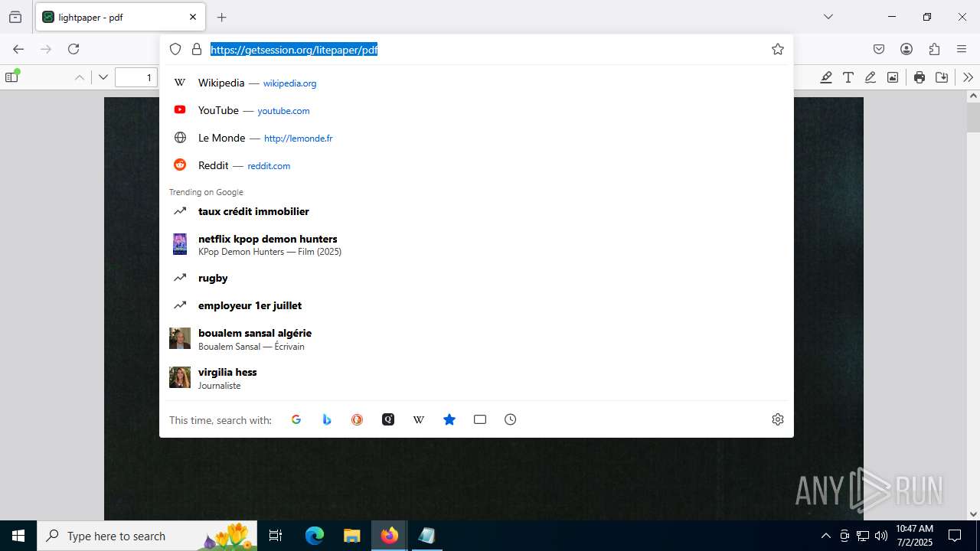Choose the Le Monde suggestion
The image size is (980, 551).
click(x=476, y=138)
